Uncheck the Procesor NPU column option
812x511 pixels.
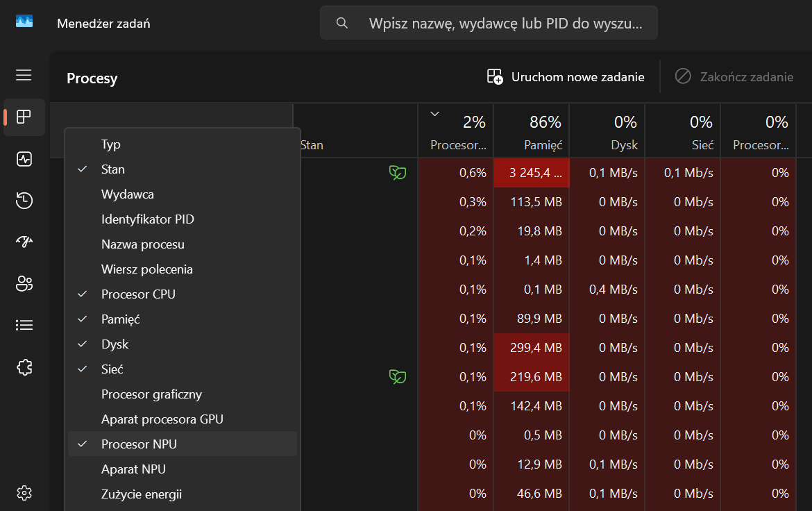[183, 444]
